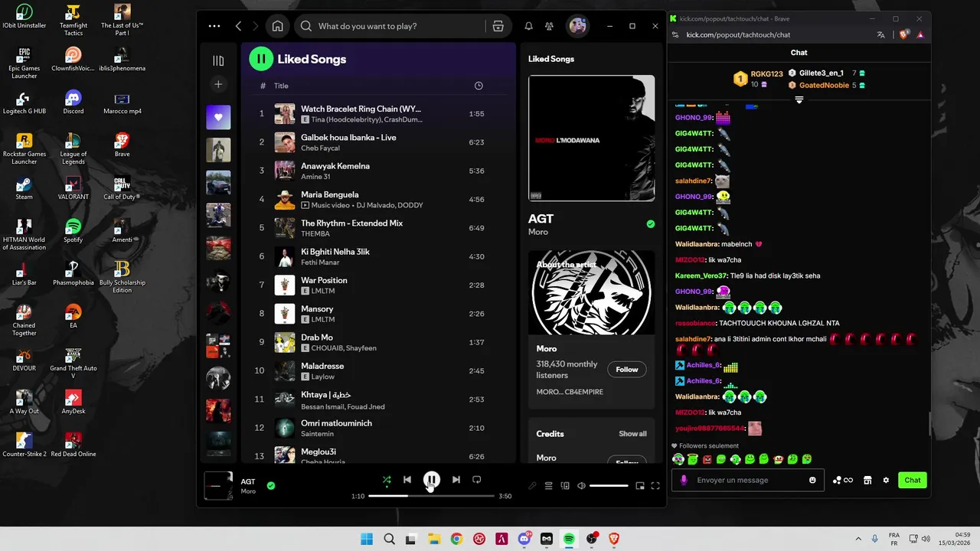This screenshot has width=980, height=551.
Task: Open Kick channel points infinity icon
Action: [842, 481]
